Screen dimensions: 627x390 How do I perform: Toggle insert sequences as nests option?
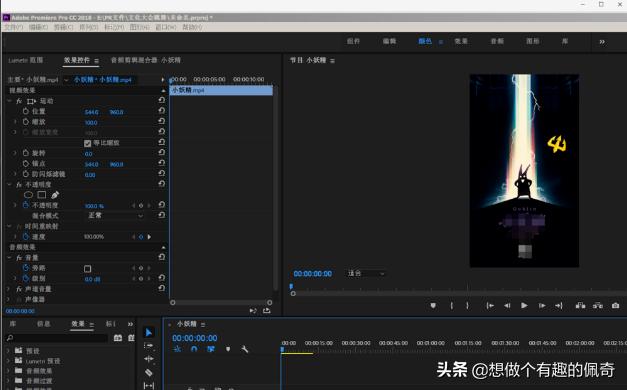(x=177, y=349)
